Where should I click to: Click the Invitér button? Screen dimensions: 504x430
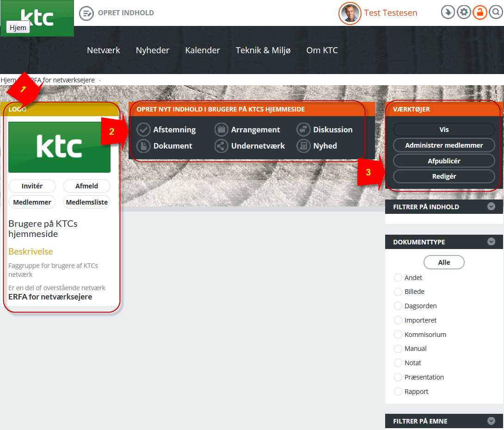coord(32,186)
